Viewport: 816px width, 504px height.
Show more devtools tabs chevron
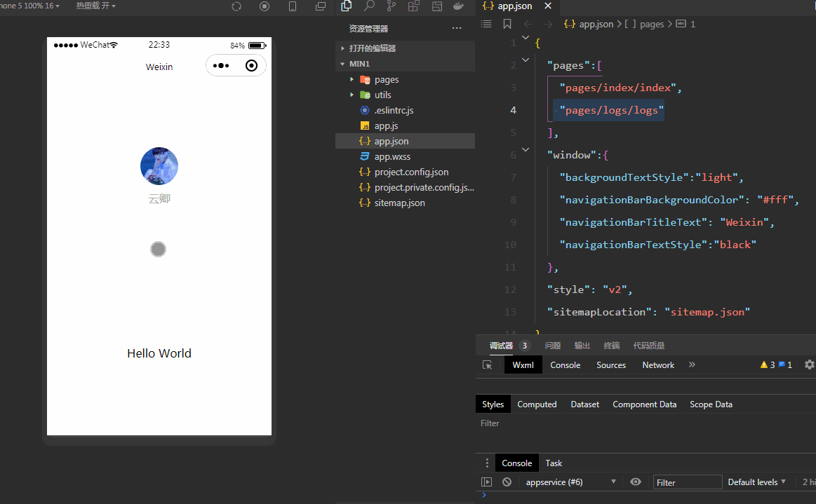point(692,365)
